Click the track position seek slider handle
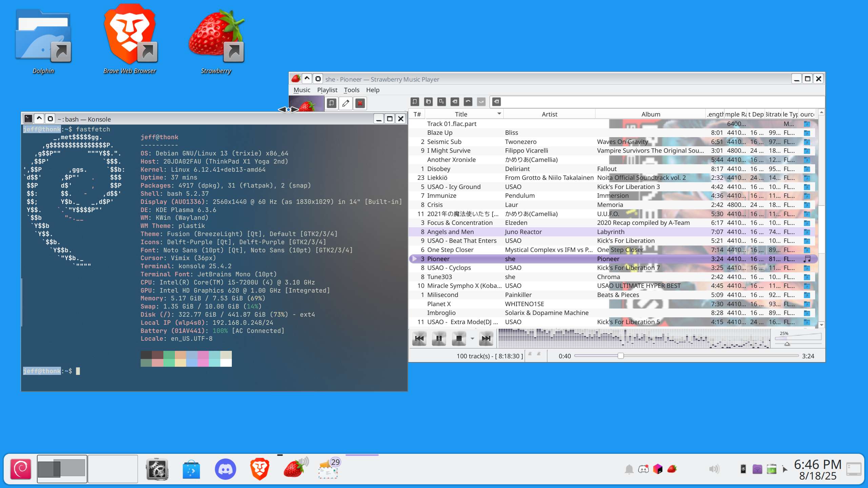 (x=620, y=356)
